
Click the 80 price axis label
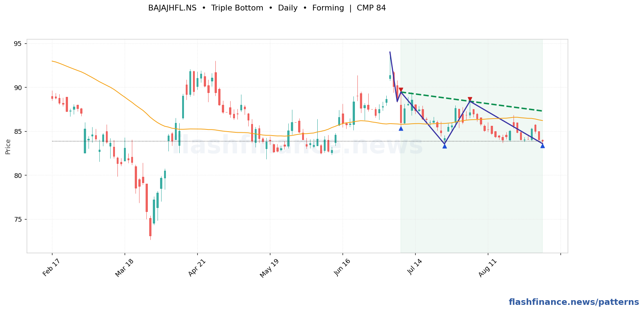pos(18,175)
